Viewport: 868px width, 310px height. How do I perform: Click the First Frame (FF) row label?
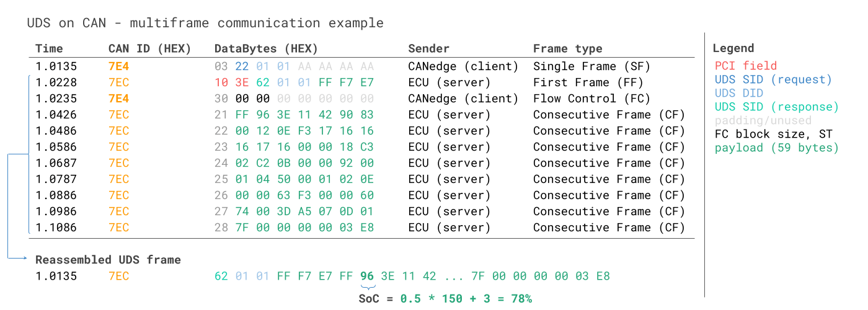[588, 82]
